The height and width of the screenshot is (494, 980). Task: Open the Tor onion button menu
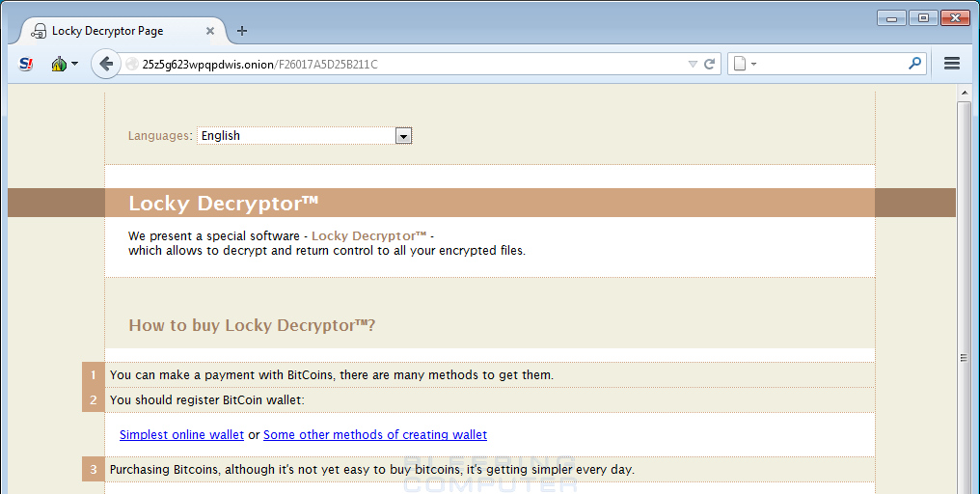(x=65, y=64)
